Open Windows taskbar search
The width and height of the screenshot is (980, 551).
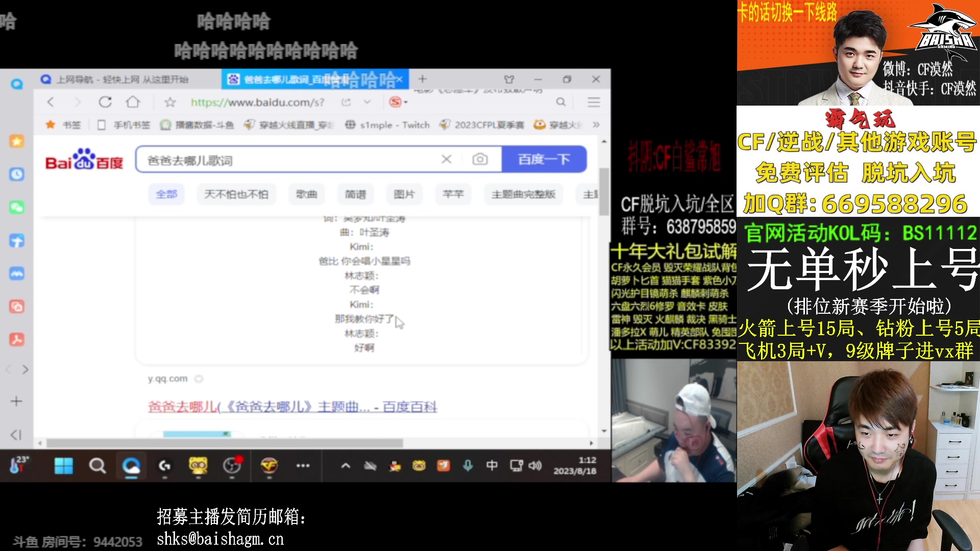97,466
